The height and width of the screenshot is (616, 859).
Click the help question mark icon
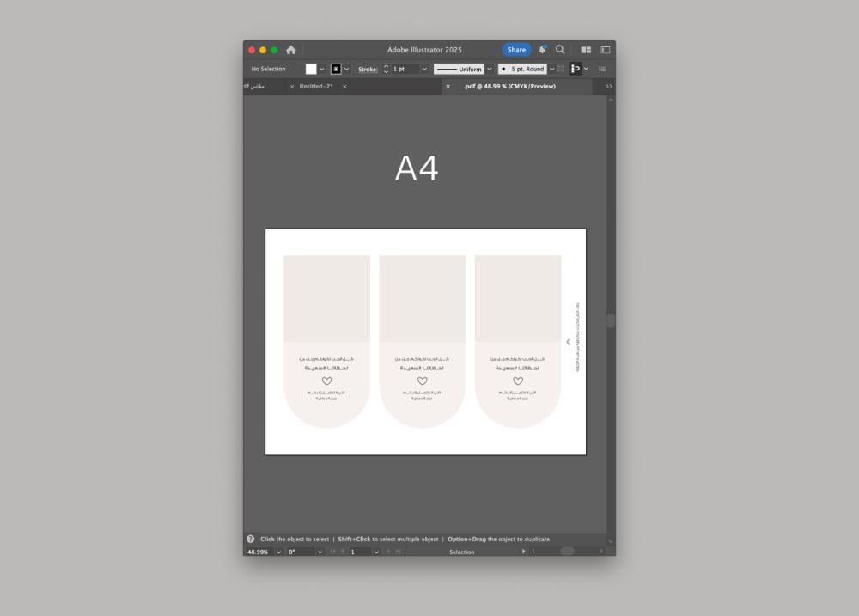(251, 540)
